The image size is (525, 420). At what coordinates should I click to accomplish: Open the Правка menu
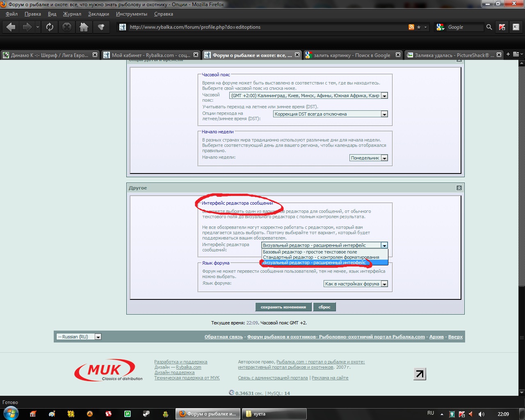click(x=33, y=14)
